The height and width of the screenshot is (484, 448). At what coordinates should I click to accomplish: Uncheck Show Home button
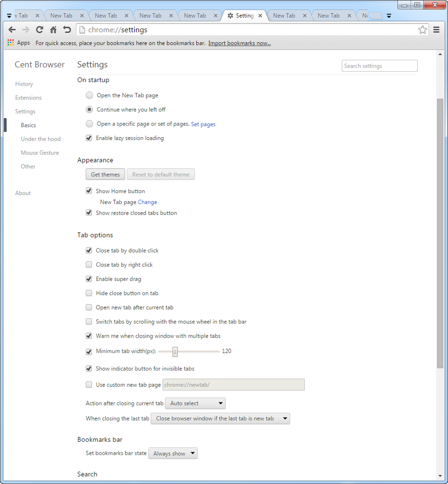pyautogui.click(x=89, y=191)
